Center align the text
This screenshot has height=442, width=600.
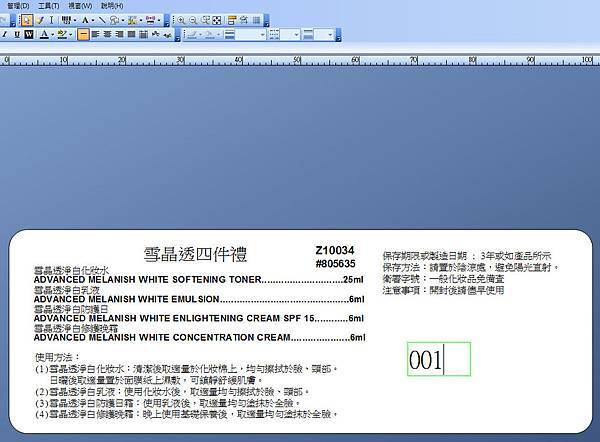pyautogui.click(x=107, y=34)
